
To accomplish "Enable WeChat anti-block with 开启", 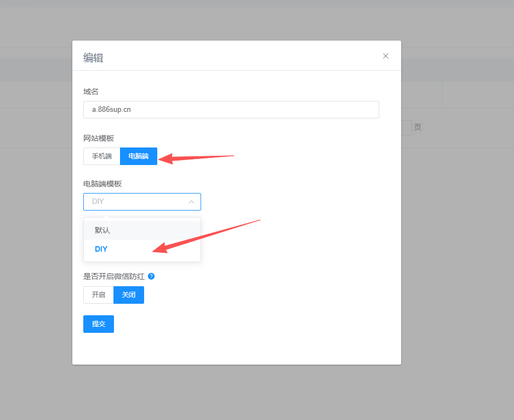I will point(99,295).
